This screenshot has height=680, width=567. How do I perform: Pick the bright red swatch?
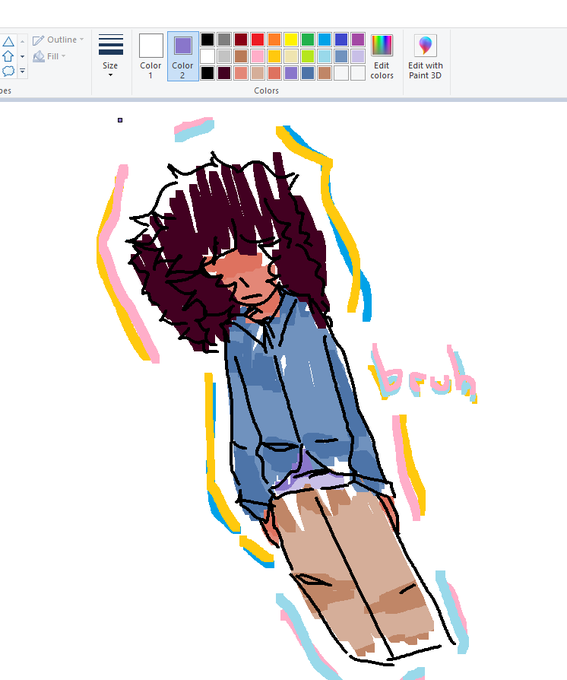(x=258, y=39)
